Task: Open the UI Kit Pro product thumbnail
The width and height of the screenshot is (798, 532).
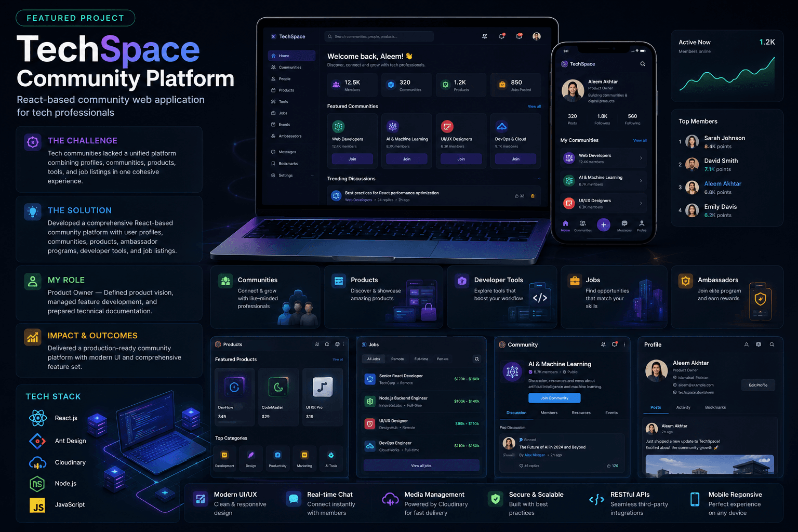Action: (x=323, y=387)
